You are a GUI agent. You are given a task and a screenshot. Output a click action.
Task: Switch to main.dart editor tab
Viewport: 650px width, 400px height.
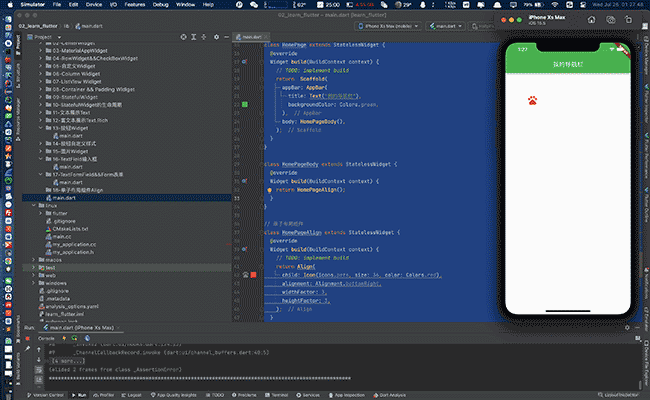point(250,37)
